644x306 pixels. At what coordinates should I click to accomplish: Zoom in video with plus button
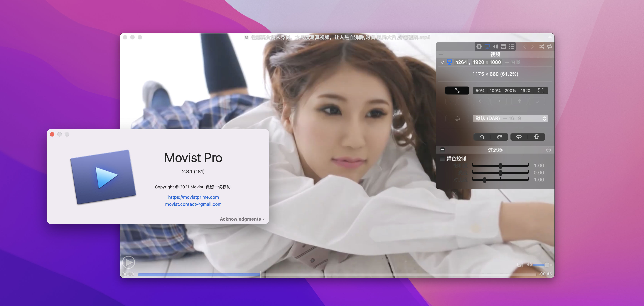pyautogui.click(x=451, y=101)
